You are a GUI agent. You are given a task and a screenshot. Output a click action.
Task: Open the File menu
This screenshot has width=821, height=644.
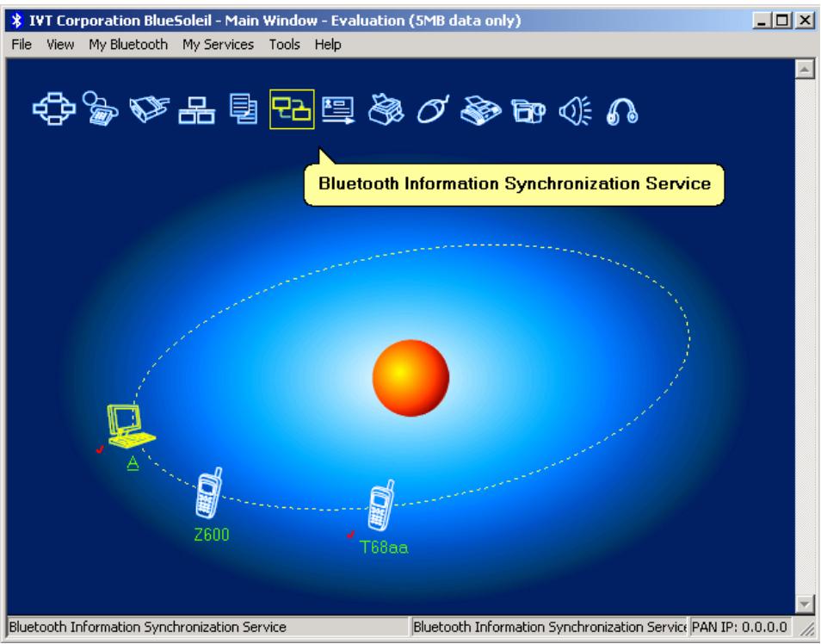coord(22,45)
